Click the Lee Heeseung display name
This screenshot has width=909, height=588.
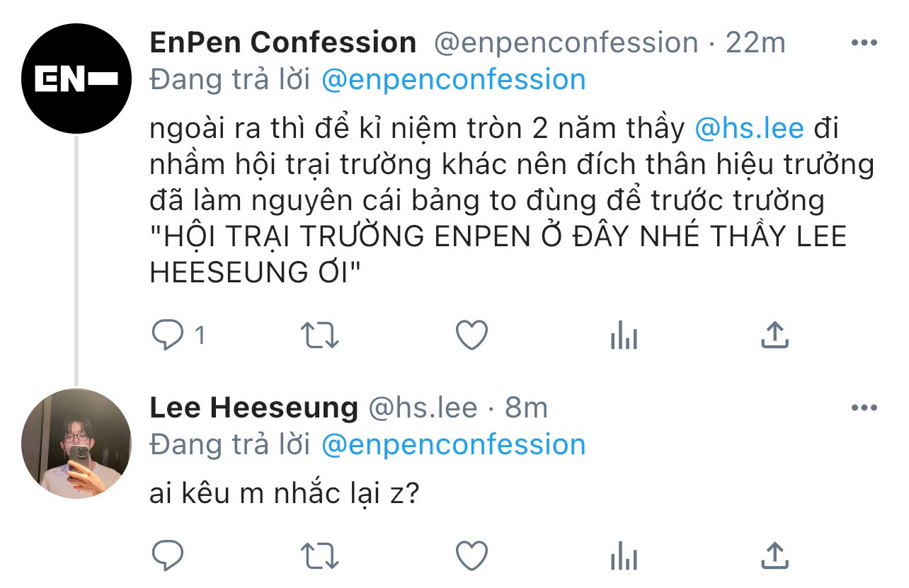pos(254,408)
